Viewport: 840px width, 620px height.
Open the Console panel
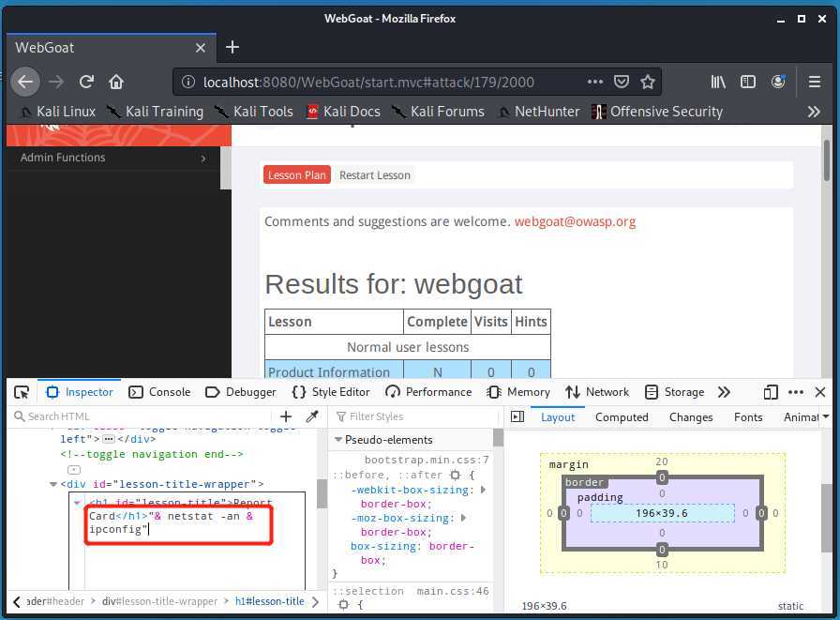click(x=159, y=392)
